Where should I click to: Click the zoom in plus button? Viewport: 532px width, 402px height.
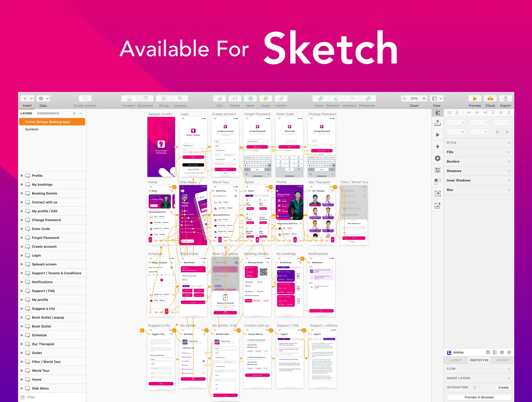pyautogui.click(x=424, y=98)
